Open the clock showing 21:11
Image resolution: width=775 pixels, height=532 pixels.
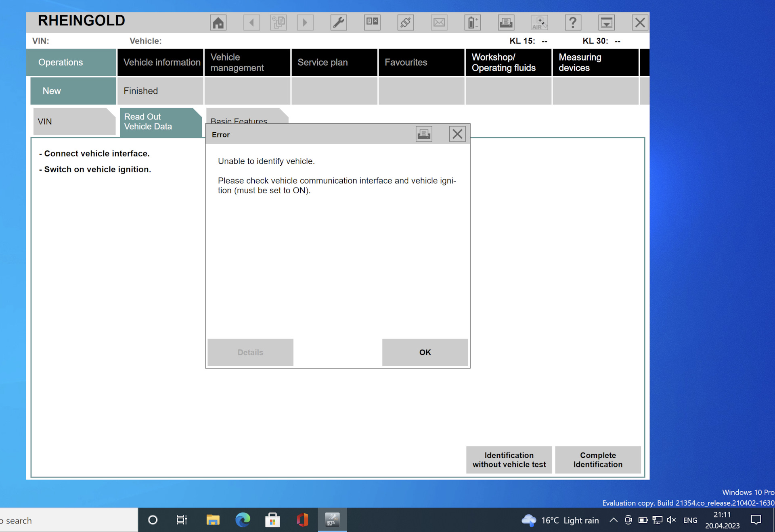[x=722, y=520]
